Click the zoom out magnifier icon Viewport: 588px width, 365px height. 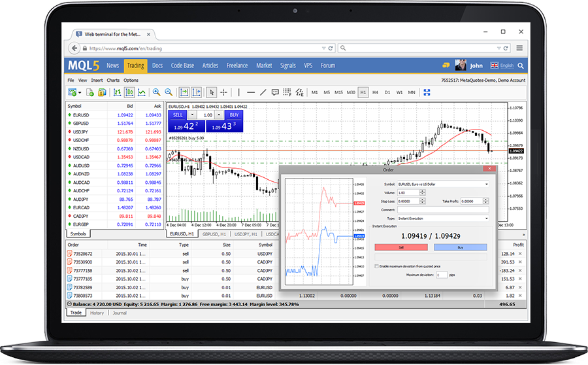(x=169, y=92)
